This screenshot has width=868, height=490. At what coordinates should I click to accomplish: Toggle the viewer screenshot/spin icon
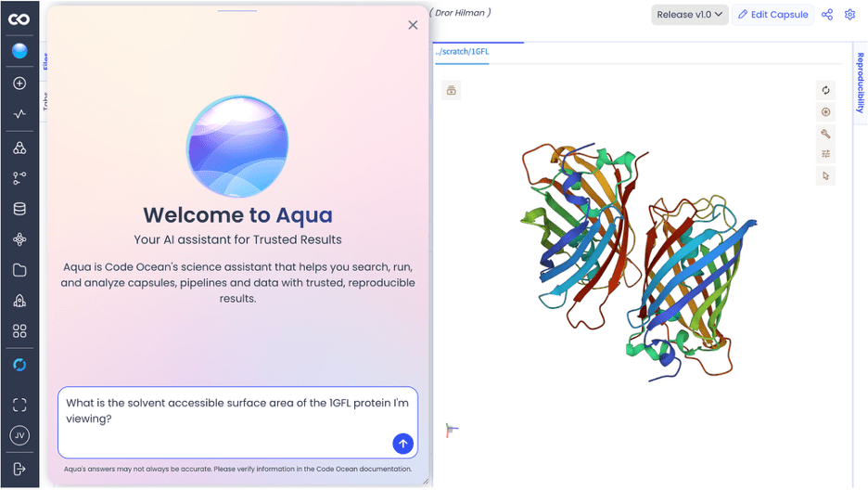click(x=825, y=112)
